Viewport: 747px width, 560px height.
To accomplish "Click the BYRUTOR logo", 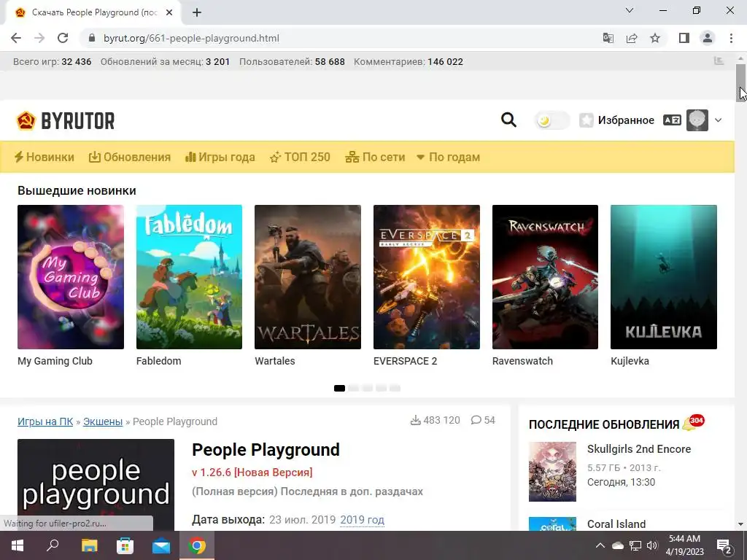I will click(65, 121).
